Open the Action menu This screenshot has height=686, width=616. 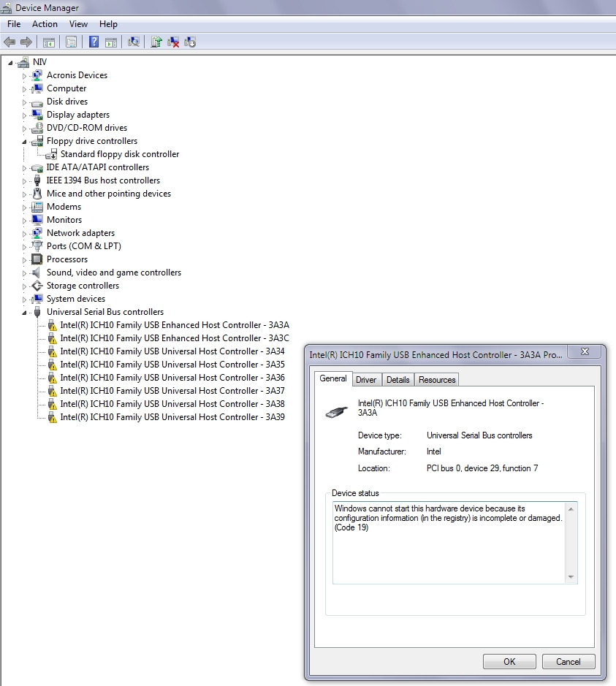coord(45,24)
